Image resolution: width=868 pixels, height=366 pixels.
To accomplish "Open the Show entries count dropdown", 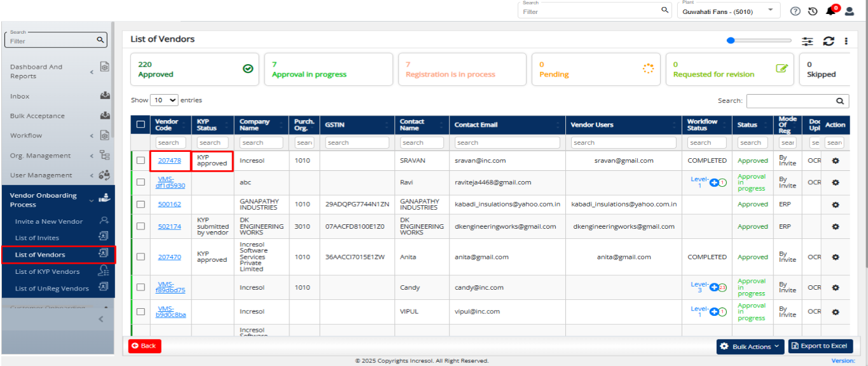I will (164, 100).
